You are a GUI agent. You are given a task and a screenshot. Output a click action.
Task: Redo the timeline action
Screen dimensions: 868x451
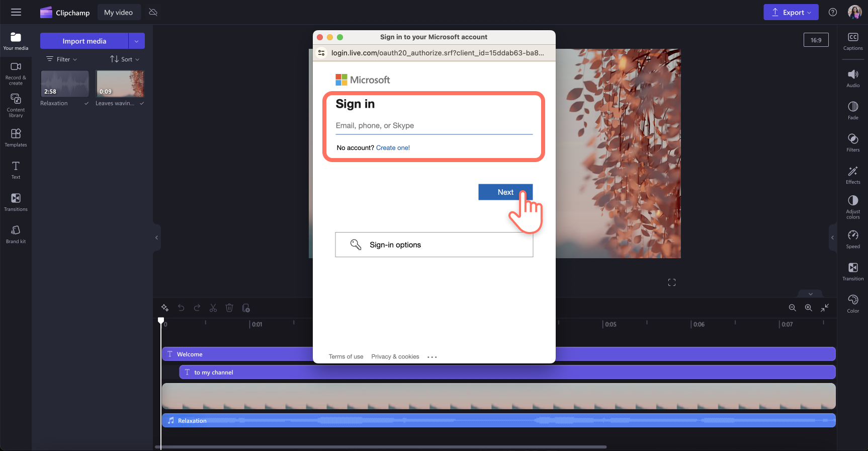[197, 308]
